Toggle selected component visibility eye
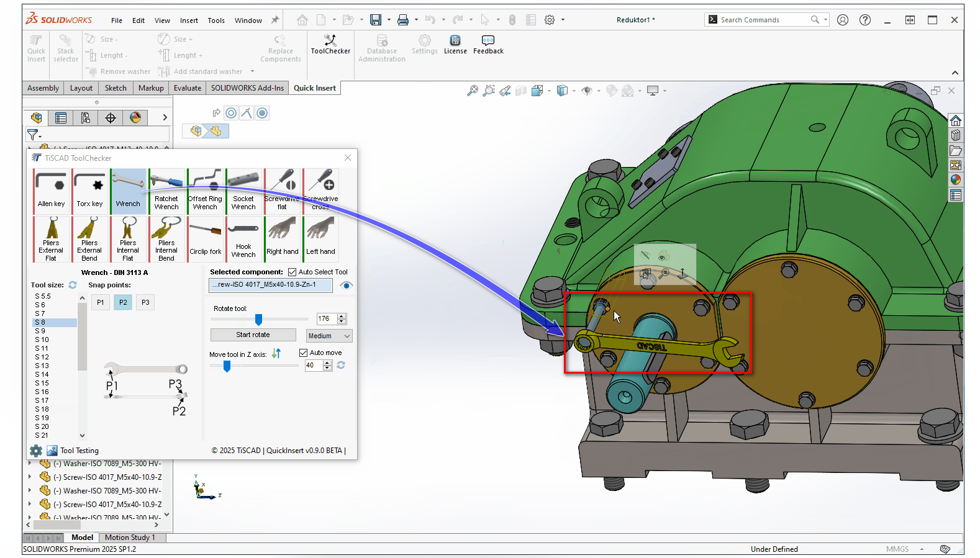The height and width of the screenshot is (558, 980). [x=347, y=286]
